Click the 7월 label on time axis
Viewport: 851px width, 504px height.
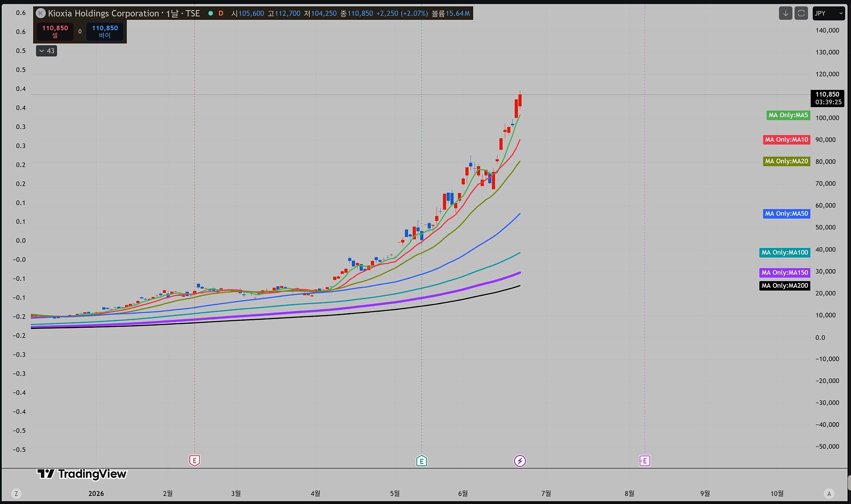point(546,493)
